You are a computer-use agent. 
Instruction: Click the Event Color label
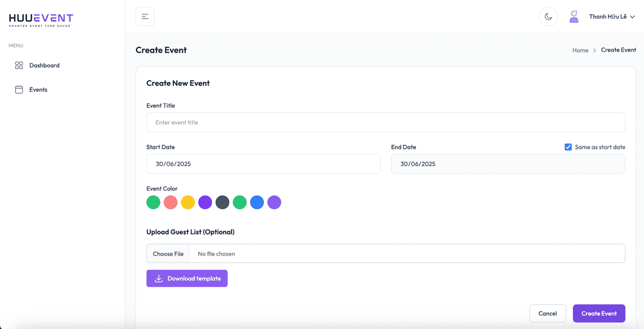click(162, 189)
